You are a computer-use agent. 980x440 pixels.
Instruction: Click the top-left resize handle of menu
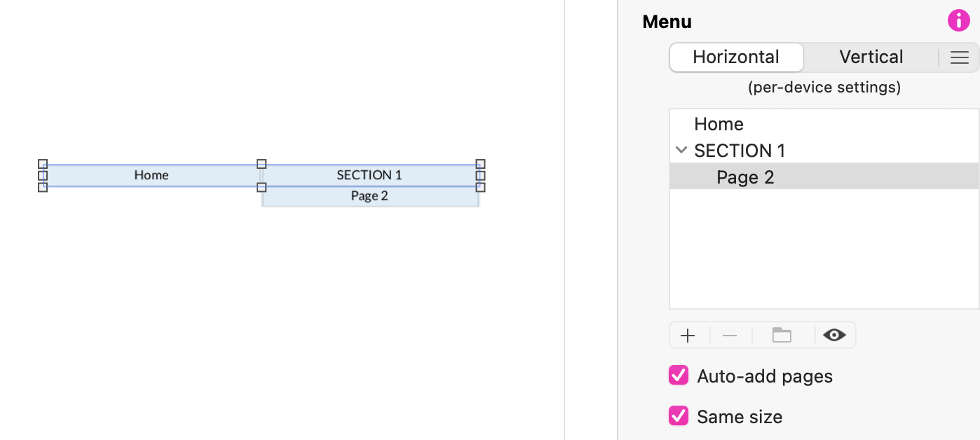43,164
